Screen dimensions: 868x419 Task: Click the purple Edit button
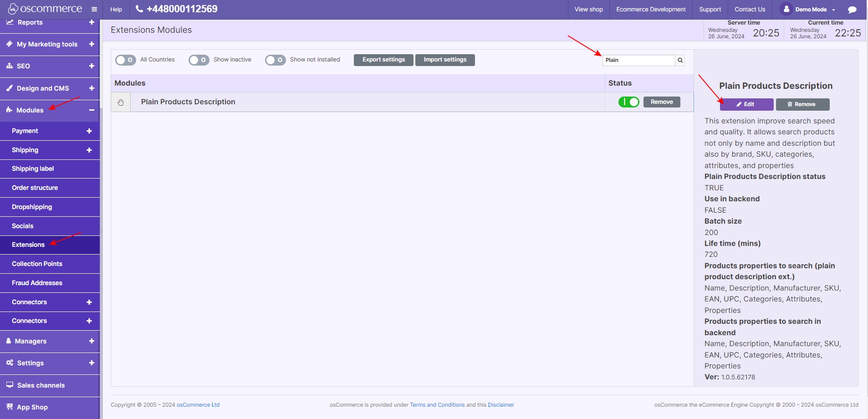[746, 104]
